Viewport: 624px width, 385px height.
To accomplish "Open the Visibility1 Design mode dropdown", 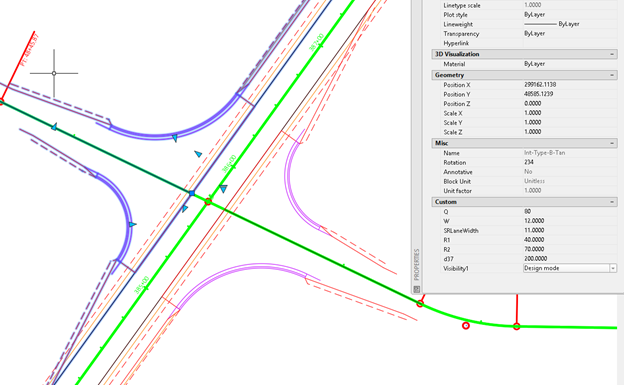I will pyautogui.click(x=613, y=268).
